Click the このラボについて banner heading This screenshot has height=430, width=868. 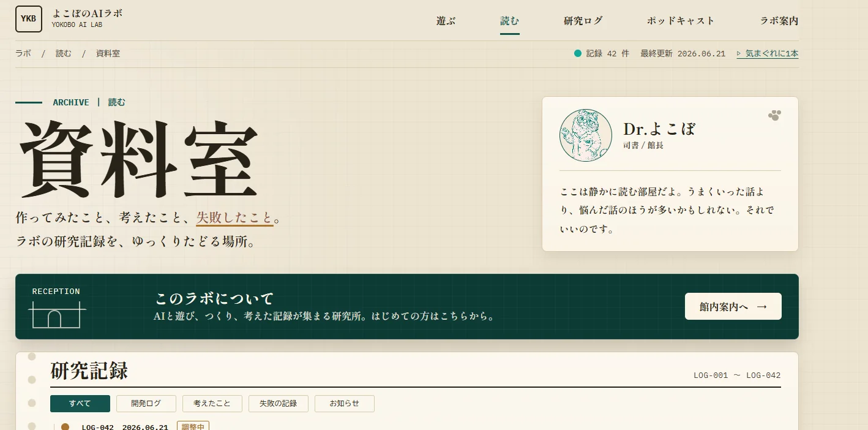click(214, 299)
